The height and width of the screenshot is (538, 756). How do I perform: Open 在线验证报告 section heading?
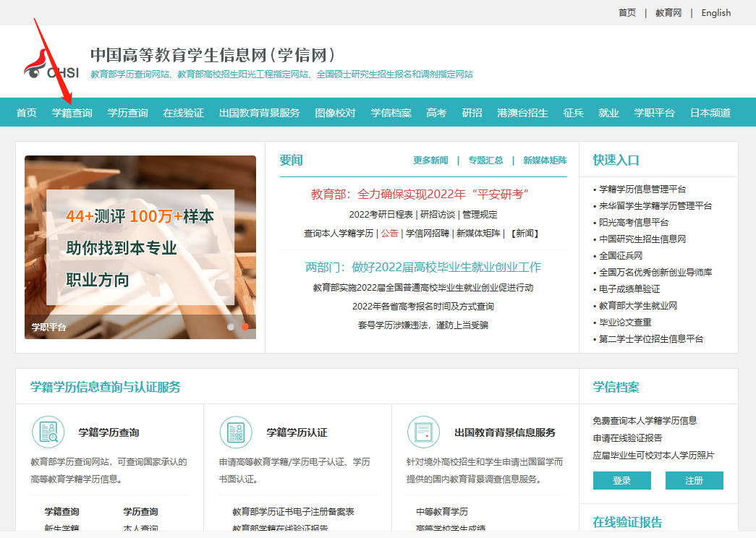click(627, 522)
